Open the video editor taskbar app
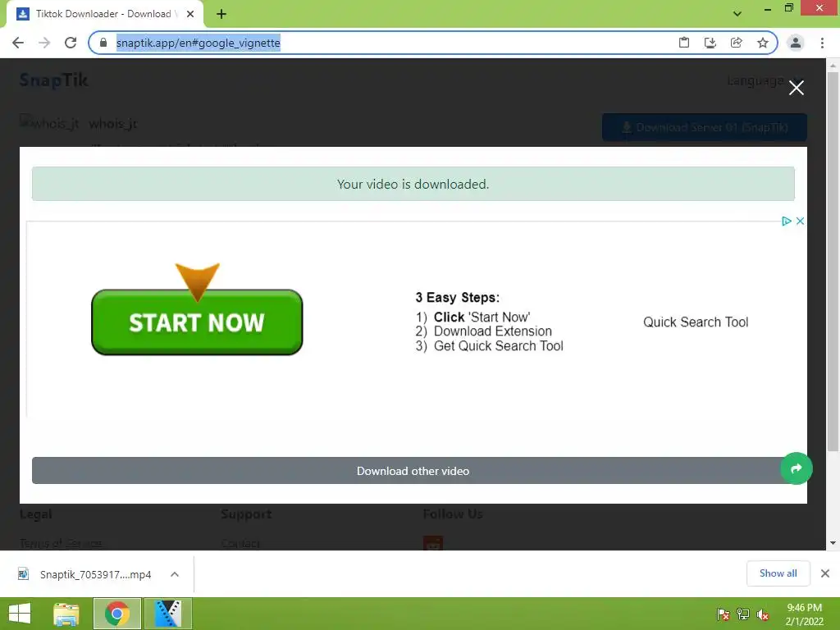840x630 pixels. (x=167, y=614)
